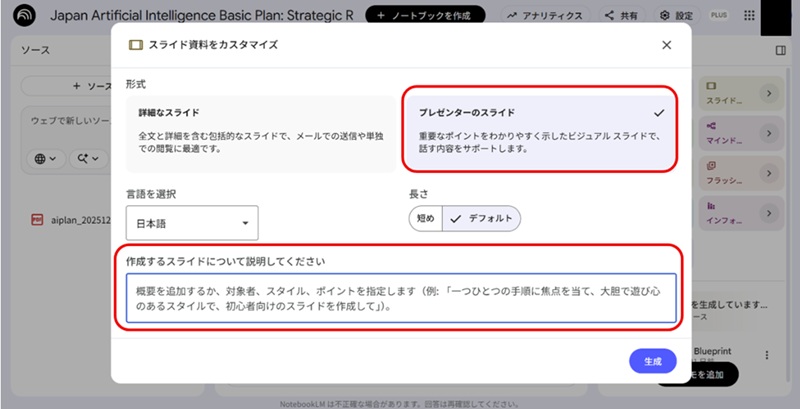Click the mind map icon in studio panel
Screen dimensions: 800x409
pos(711,125)
